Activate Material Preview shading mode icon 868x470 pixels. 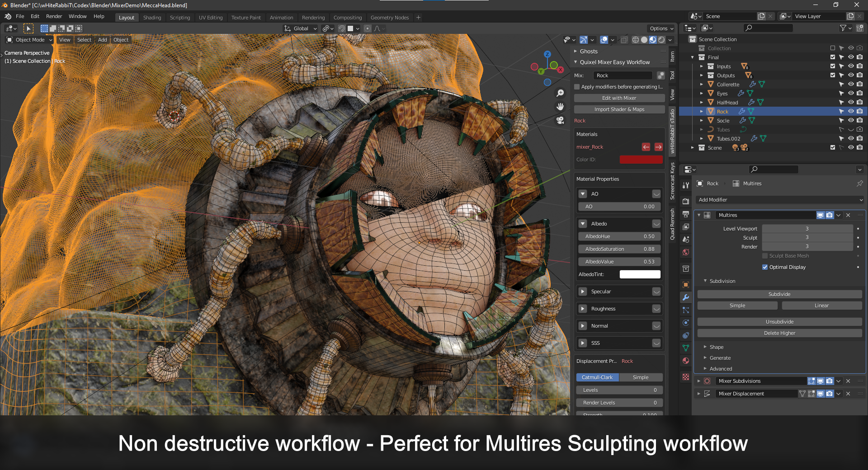[x=652, y=40]
